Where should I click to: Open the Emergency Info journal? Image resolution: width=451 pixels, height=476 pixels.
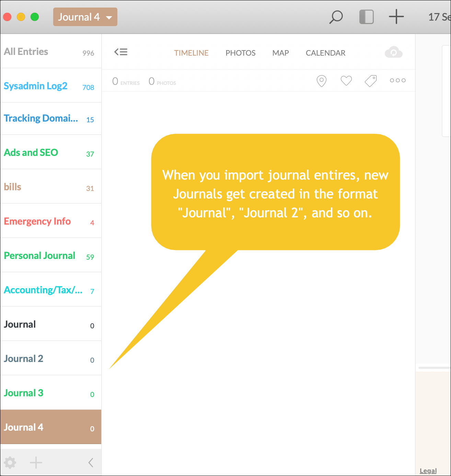(37, 222)
